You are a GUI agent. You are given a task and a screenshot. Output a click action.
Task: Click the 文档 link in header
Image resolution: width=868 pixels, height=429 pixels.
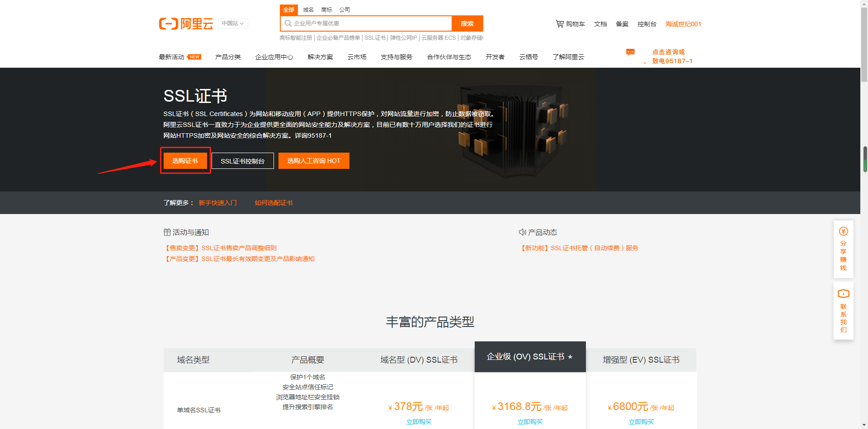[x=600, y=24]
